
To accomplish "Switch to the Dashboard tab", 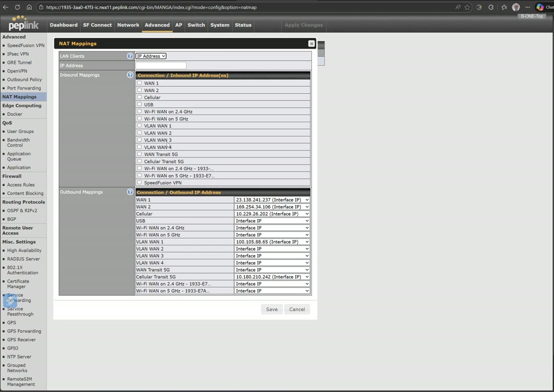I will coord(63,25).
